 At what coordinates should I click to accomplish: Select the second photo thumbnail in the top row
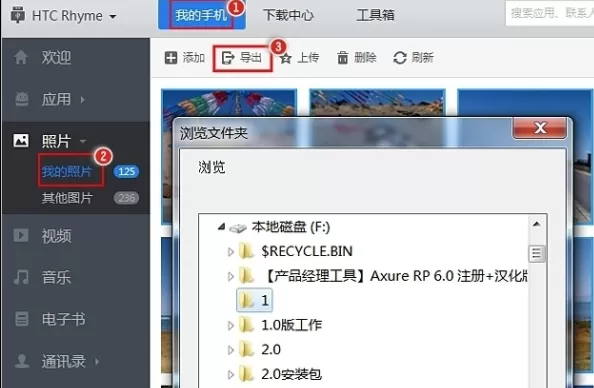click(377, 103)
